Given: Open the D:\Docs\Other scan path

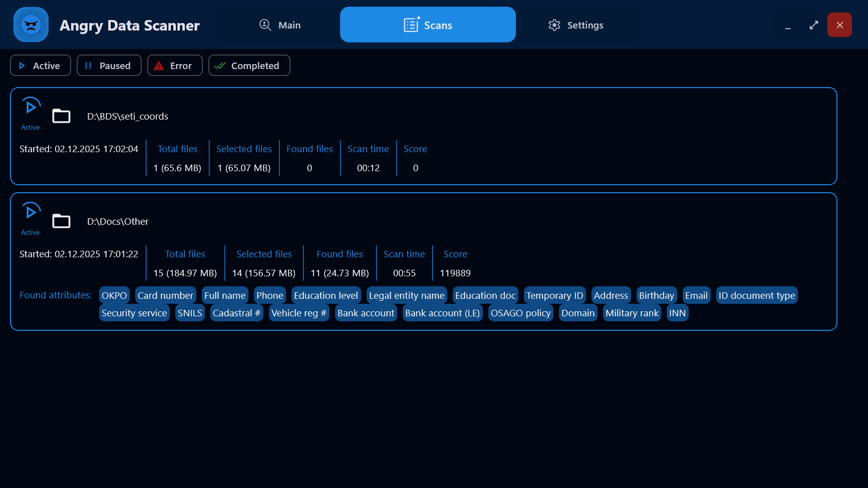Looking at the screenshot, I should pyautogui.click(x=118, y=221).
